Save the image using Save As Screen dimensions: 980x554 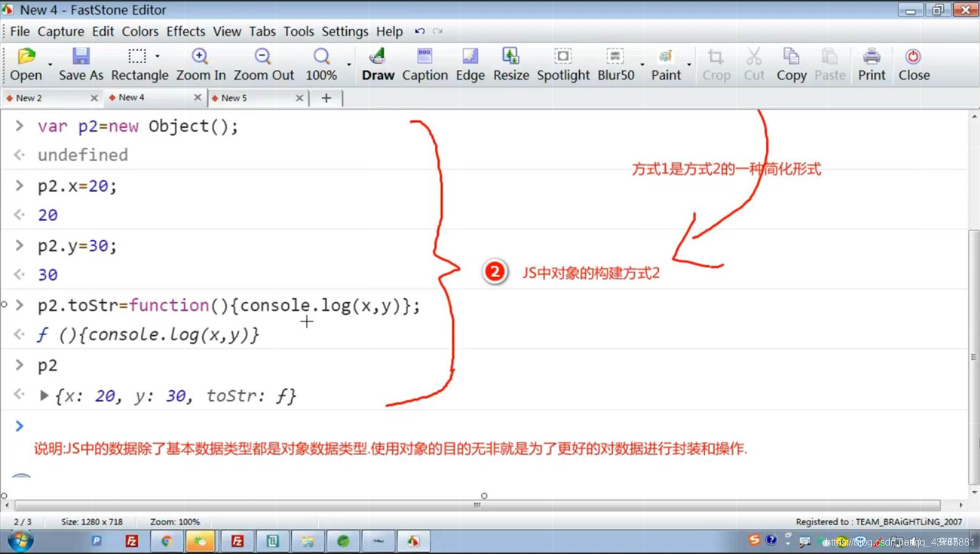point(81,64)
